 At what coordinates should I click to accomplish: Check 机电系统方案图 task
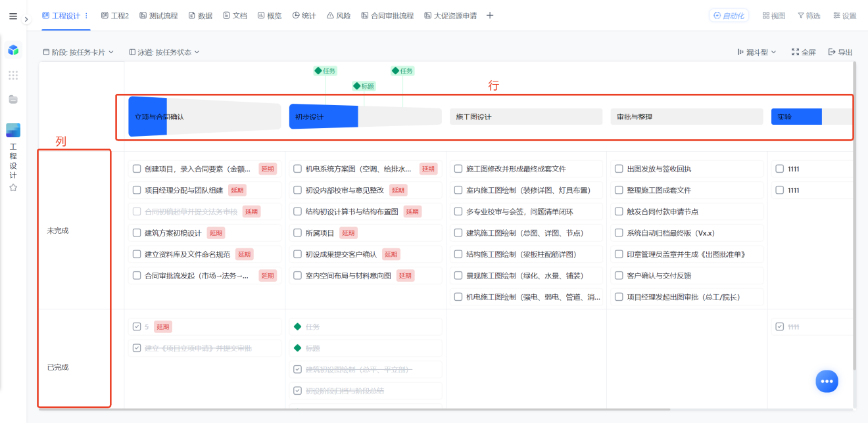(298, 169)
